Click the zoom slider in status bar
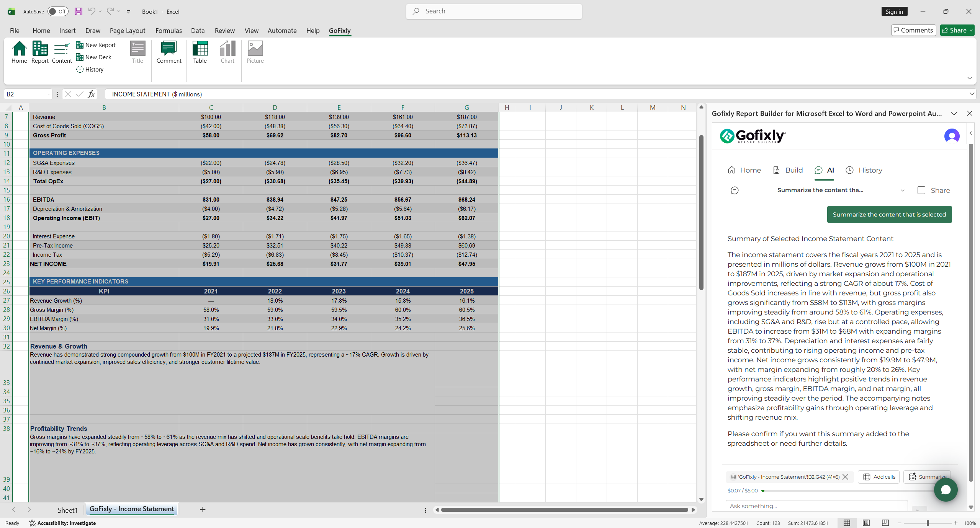980x528 pixels. [927, 523]
